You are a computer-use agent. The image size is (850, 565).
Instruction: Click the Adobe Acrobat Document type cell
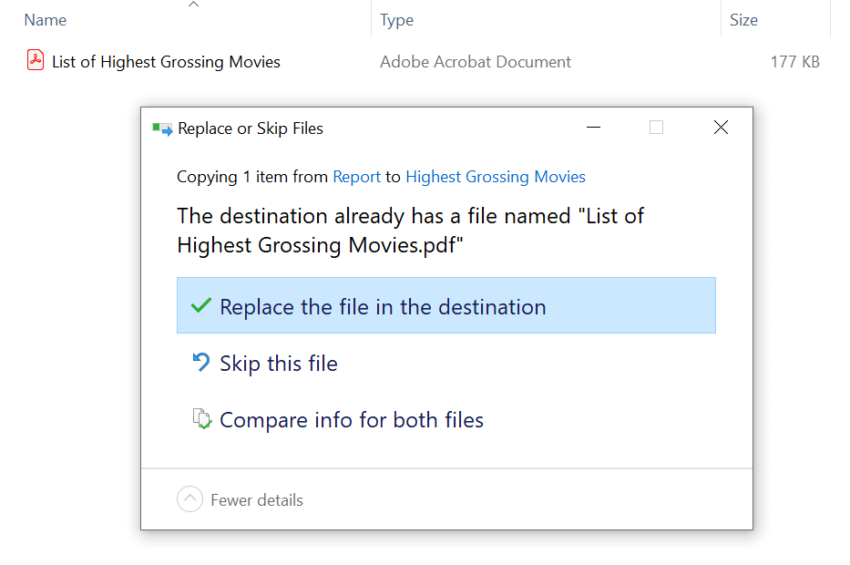[475, 62]
